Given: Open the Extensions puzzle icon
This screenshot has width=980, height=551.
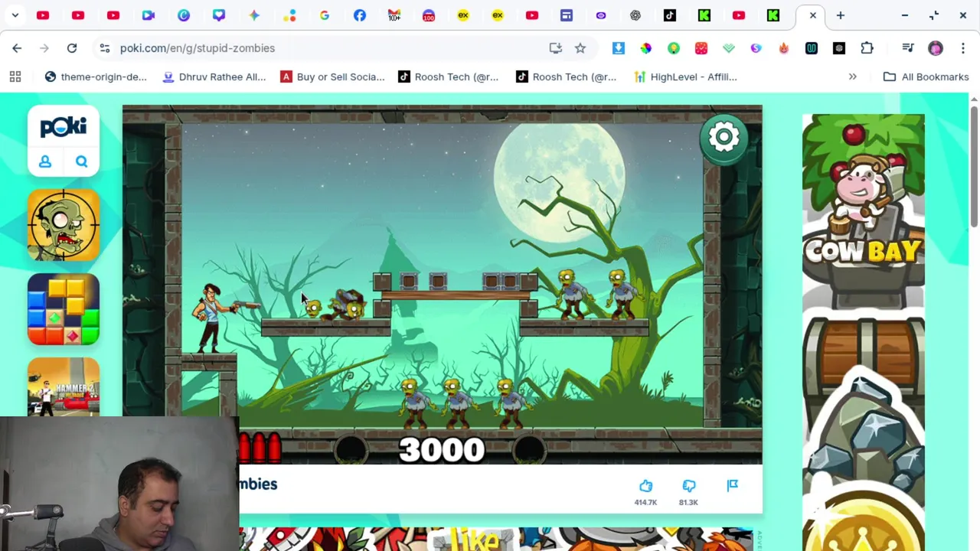Looking at the screenshot, I should (867, 48).
